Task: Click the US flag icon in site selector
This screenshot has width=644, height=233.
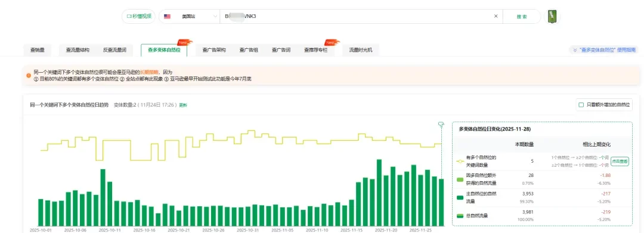Action: (167, 17)
